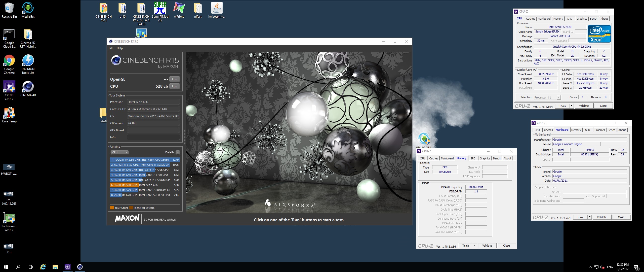This screenshot has width=644, height=272.
Task: Open the 2670 folder on desktop
Action: (x=103, y=115)
